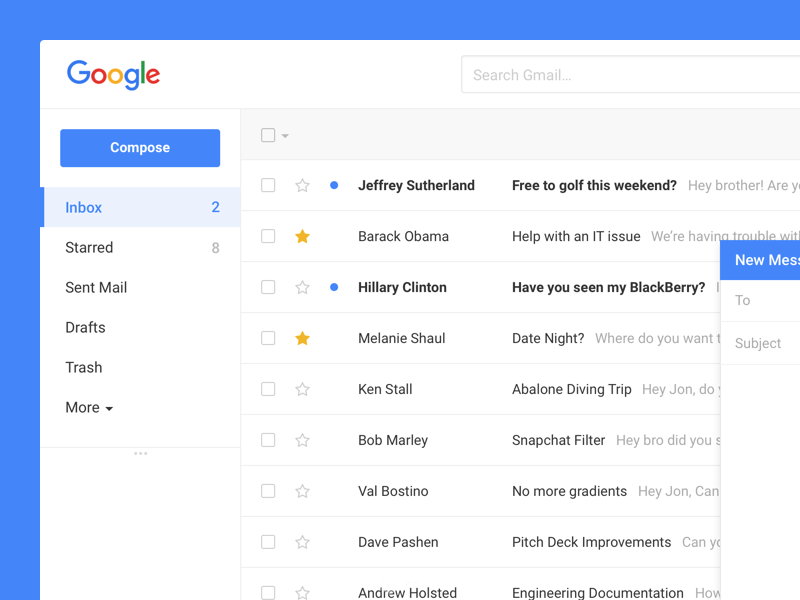Screen dimensions: 800x600
Task: Tick the select-all checkbox above the list
Action: pos(268,135)
